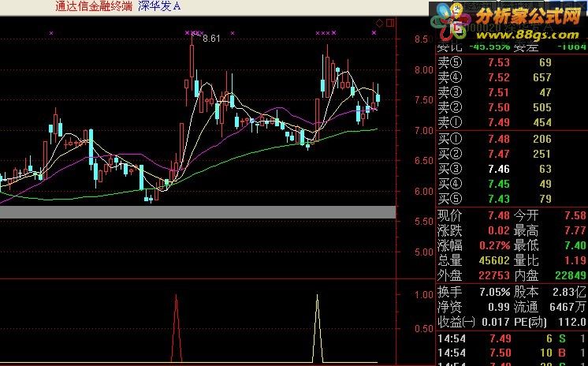Click the 14:54 trade row priced 7.50

tap(512, 353)
